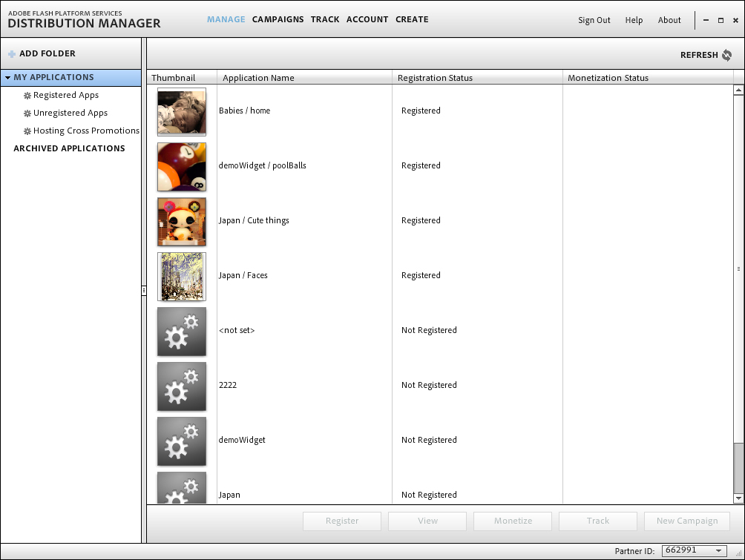745x560 pixels.
Task: Go to the Account tab
Action: tap(367, 19)
